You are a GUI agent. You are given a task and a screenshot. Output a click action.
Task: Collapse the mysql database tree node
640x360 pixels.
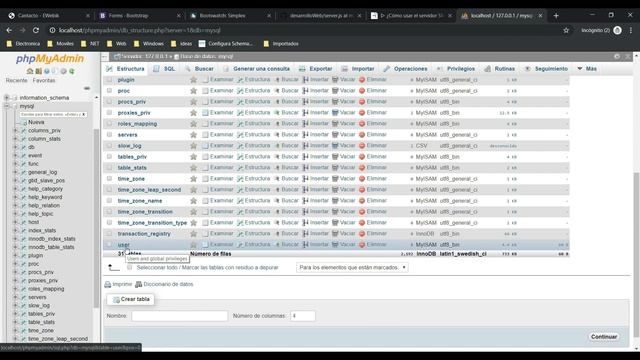coord(7,106)
